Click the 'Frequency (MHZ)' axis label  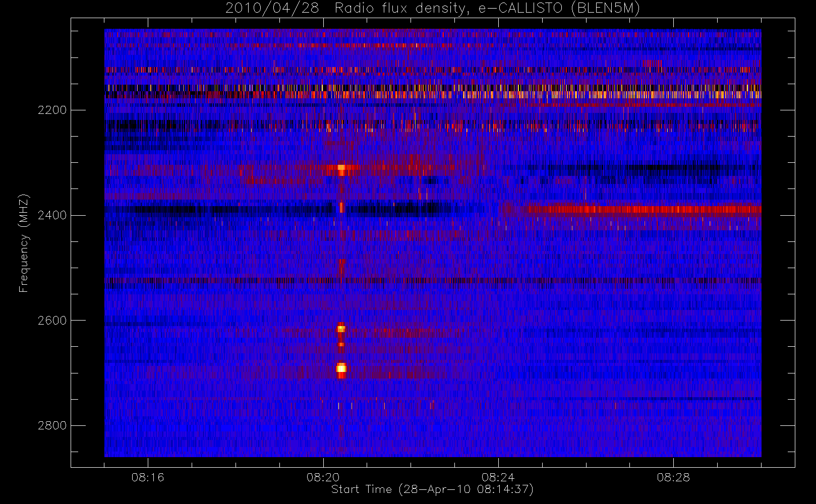(x=24, y=243)
